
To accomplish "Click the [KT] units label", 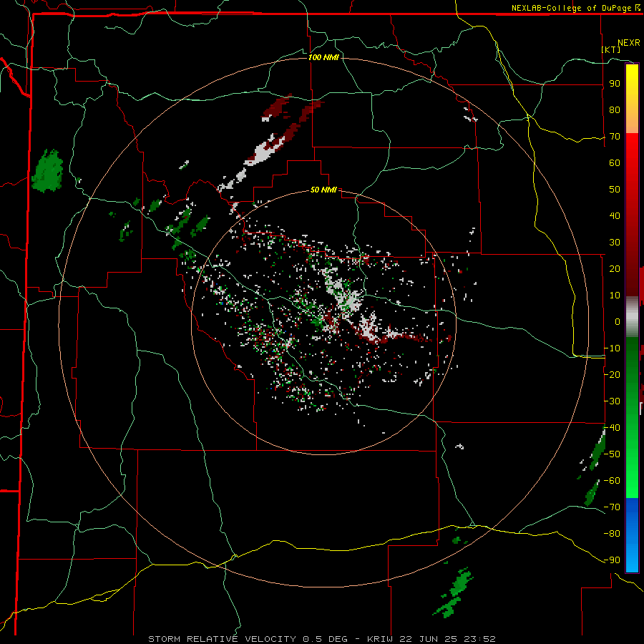I will click(611, 49).
